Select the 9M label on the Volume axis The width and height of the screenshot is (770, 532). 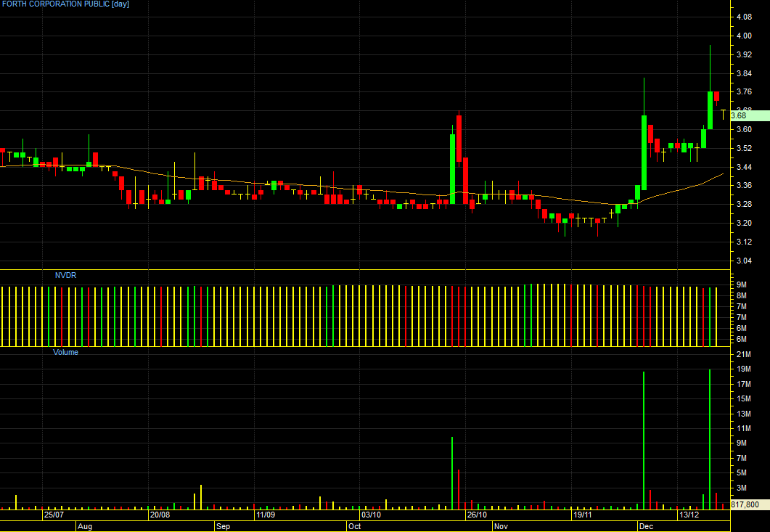pos(742,443)
